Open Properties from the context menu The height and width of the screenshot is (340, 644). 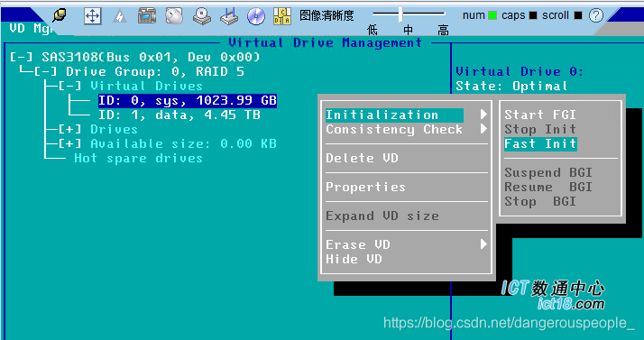pyautogui.click(x=365, y=188)
